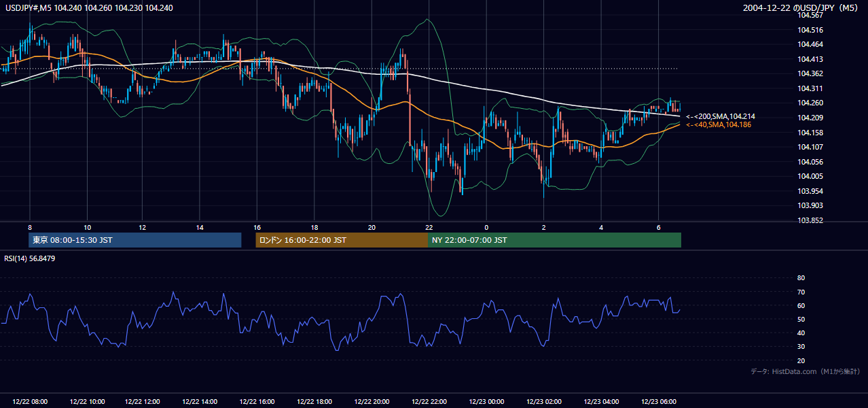The width and height of the screenshot is (868, 408).
Task: Select the NY 22:00-07:00 JST session bar
Action: (554, 240)
